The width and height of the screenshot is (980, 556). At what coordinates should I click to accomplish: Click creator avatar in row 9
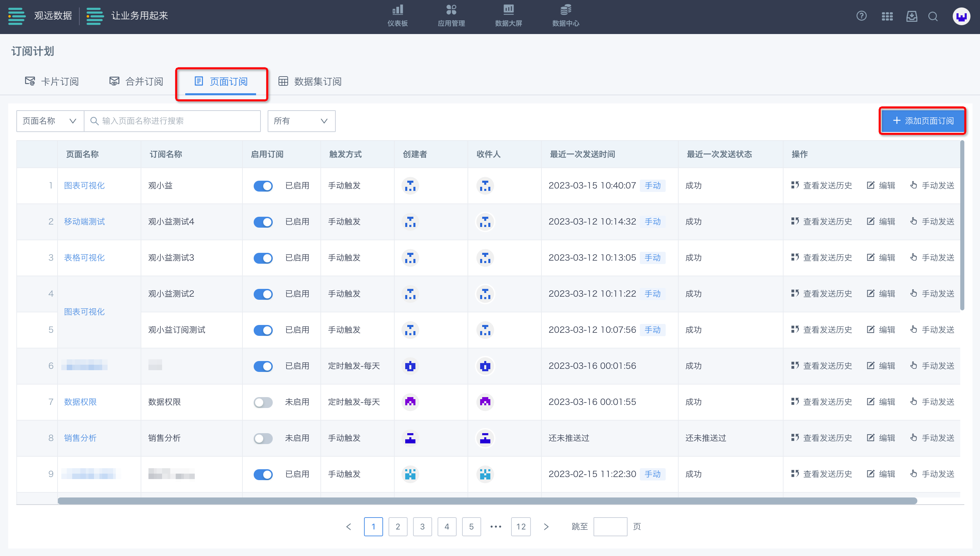[410, 474]
